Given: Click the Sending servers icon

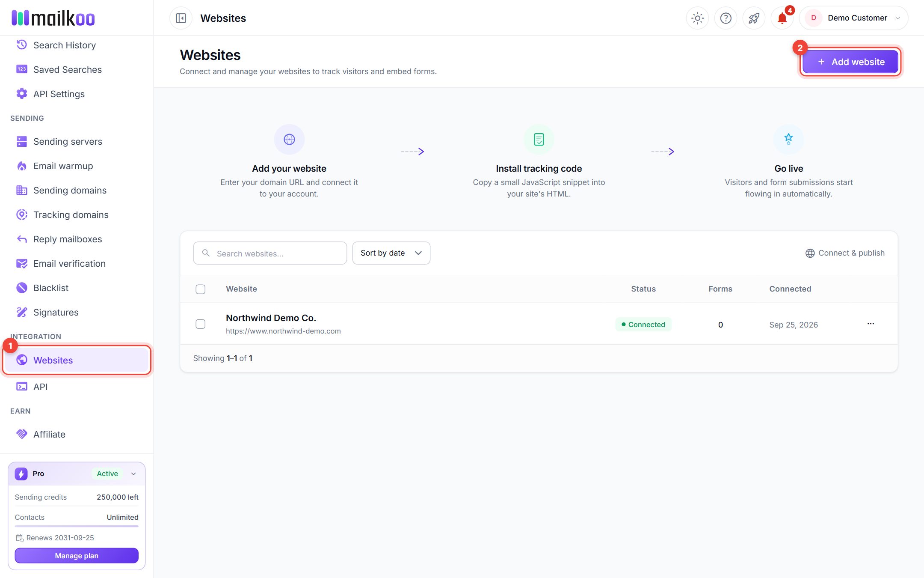Looking at the screenshot, I should coord(21,141).
